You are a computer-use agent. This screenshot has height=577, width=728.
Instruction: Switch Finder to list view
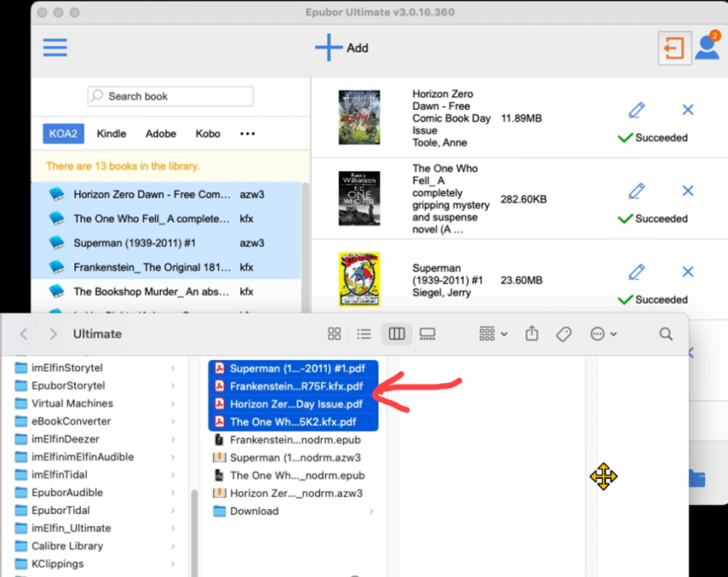point(364,334)
